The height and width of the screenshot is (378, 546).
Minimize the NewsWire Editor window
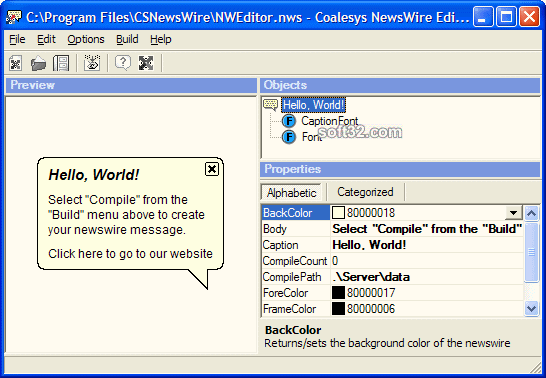[x=483, y=16]
